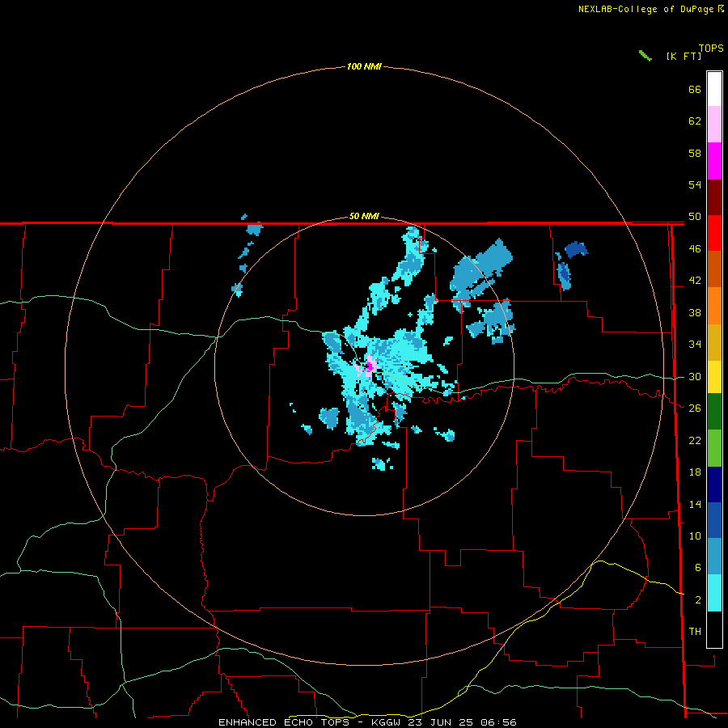The height and width of the screenshot is (728, 728).
Task: Click the [K FT] units label
Action: point(684,56)
